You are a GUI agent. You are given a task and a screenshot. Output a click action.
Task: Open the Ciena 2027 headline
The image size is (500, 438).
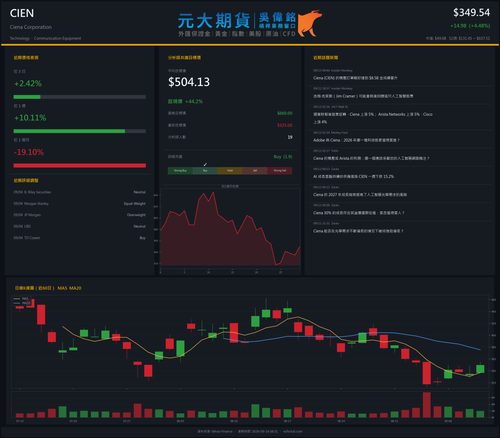tap(360, 195)
